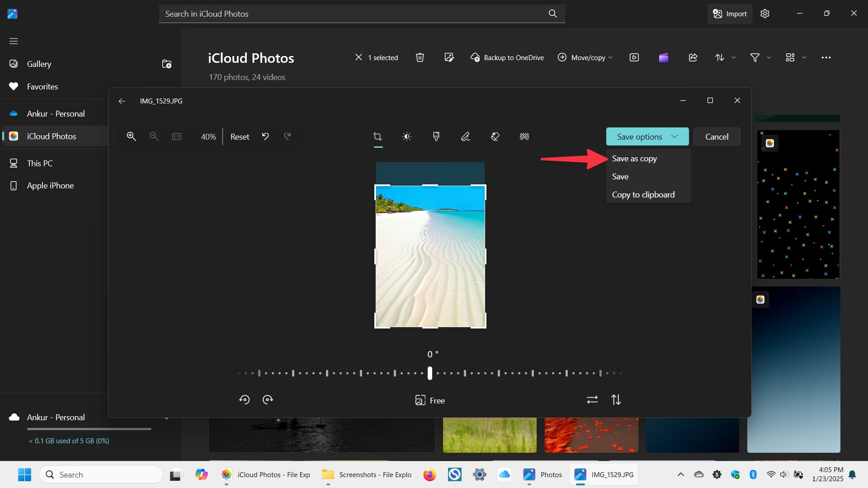
Task: Click the Search in iCloud Photos field
Action: coord(362,14)
